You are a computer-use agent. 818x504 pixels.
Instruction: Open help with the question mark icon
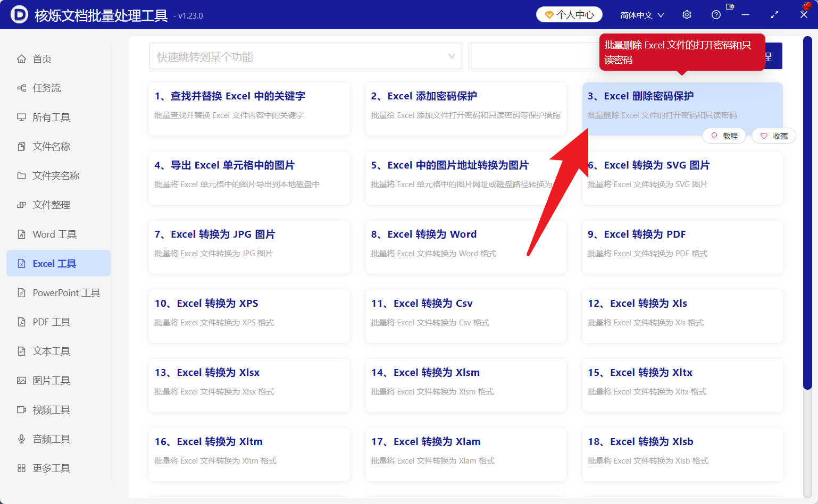[716, 15]
